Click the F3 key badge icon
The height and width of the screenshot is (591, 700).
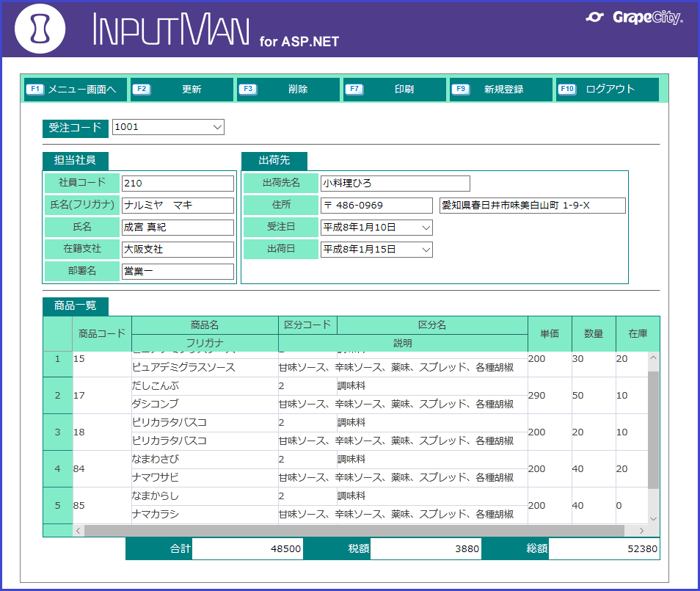pos(248,89)
